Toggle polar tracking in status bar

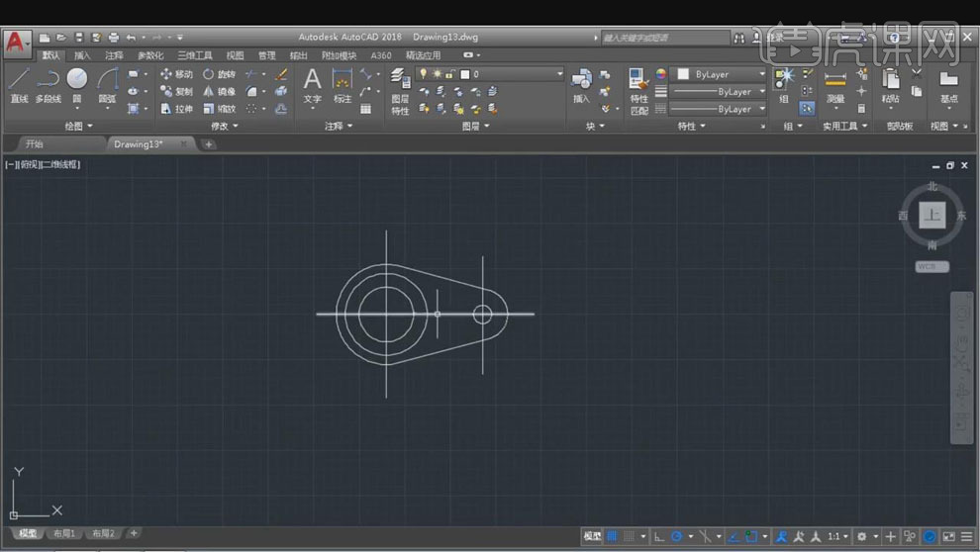pos(677,536)
